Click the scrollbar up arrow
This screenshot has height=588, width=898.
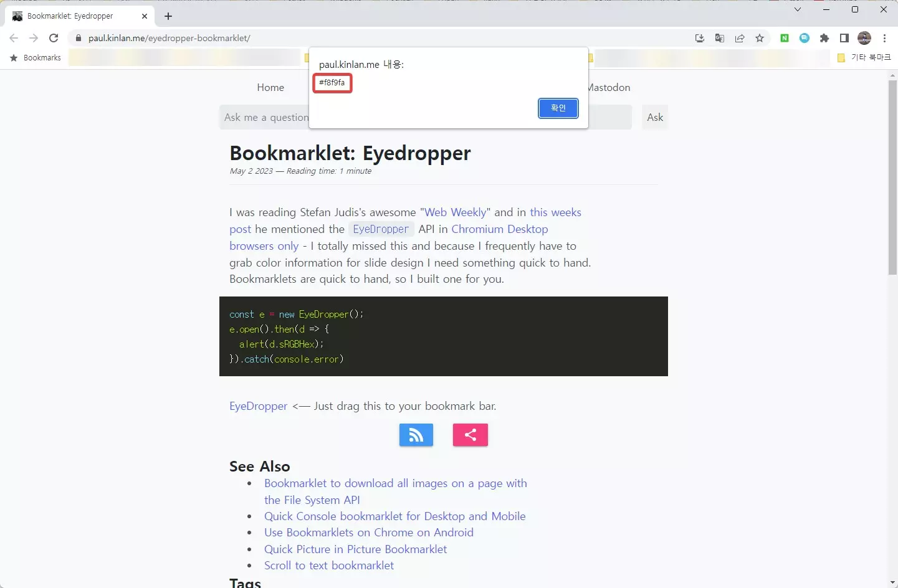(x=892, y=75)
